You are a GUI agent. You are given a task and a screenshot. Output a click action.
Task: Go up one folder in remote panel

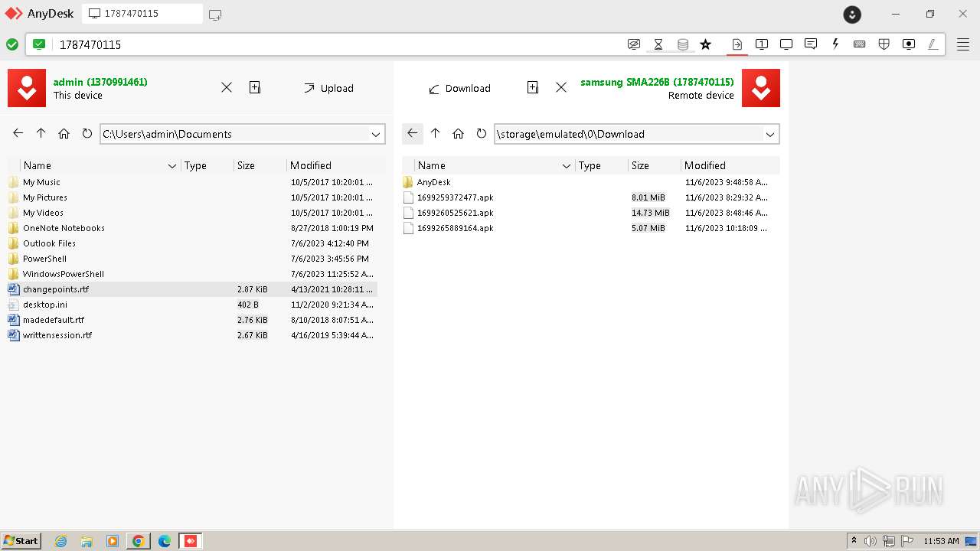pyautogui.click(x=436, y=133)
